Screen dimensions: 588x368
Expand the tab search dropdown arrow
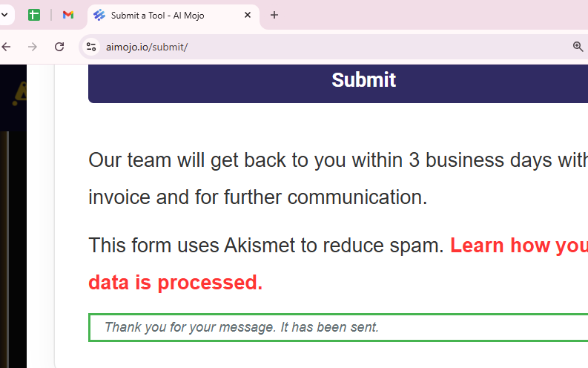4,15
